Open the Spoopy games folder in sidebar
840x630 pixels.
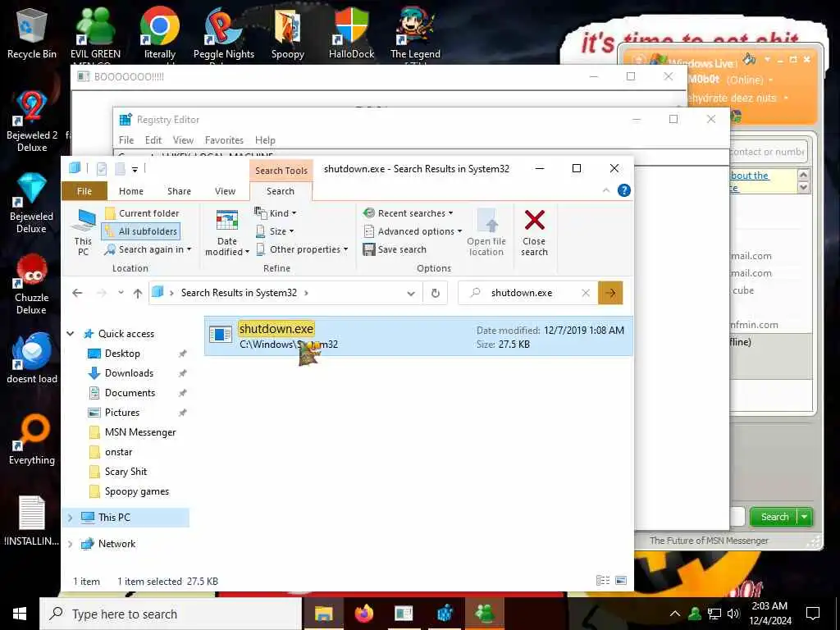pos(137,492)
